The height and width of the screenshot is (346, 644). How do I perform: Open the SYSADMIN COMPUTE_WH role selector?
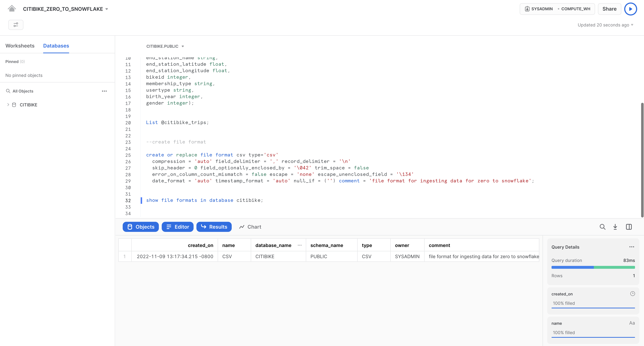557,9
